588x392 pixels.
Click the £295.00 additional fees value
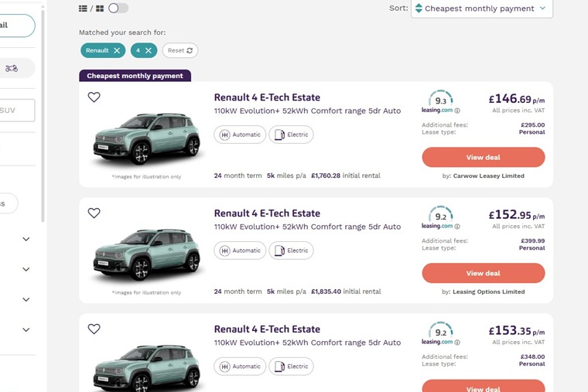(533, 124)
